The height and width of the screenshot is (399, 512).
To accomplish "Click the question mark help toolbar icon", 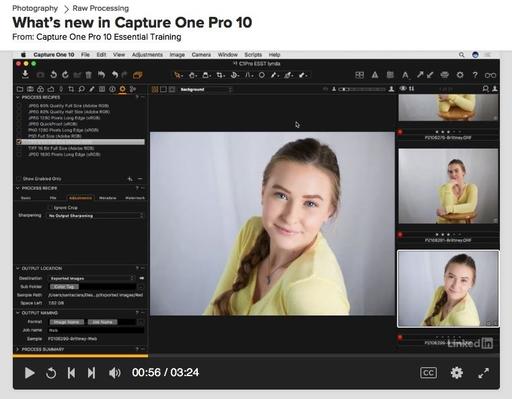I will [x=475, y=75].
